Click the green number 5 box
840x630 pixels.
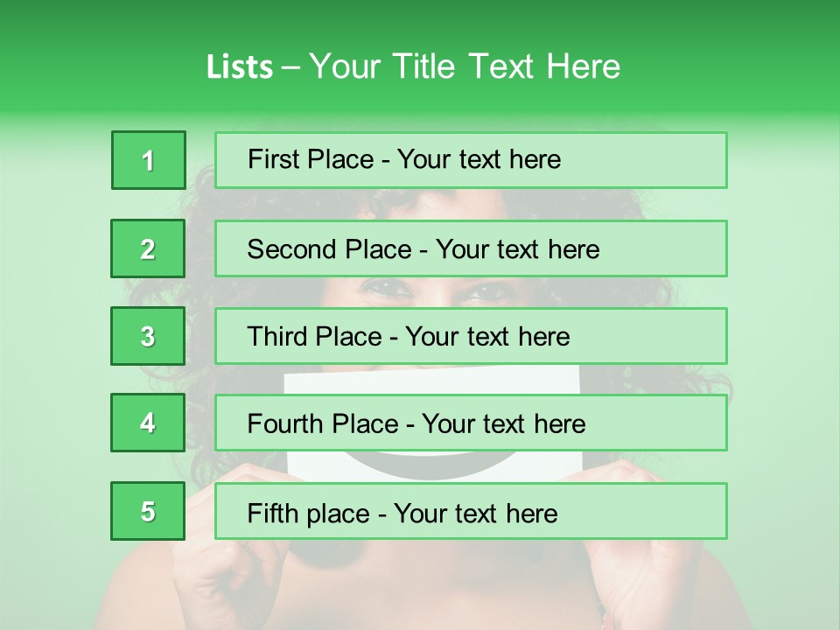click(148, 511)
